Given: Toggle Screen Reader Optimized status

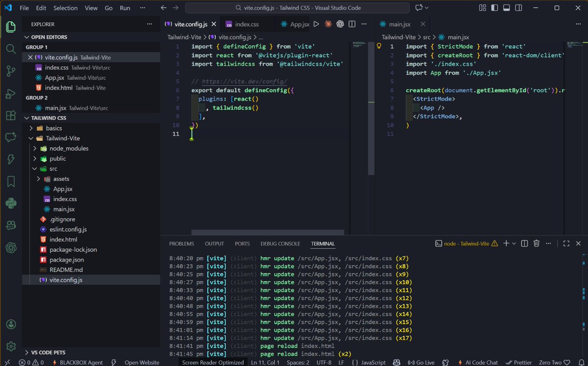Looking at the screenshot, I should 213,363.
